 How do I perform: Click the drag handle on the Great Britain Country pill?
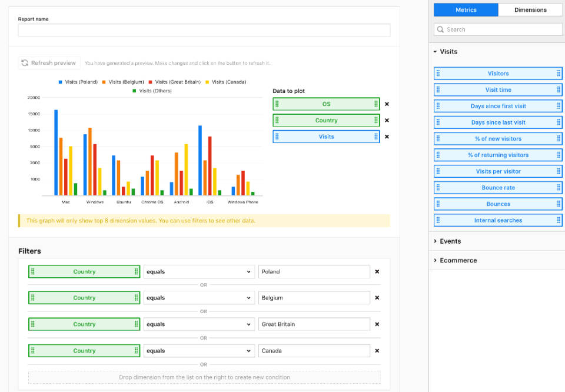[32, 324]
